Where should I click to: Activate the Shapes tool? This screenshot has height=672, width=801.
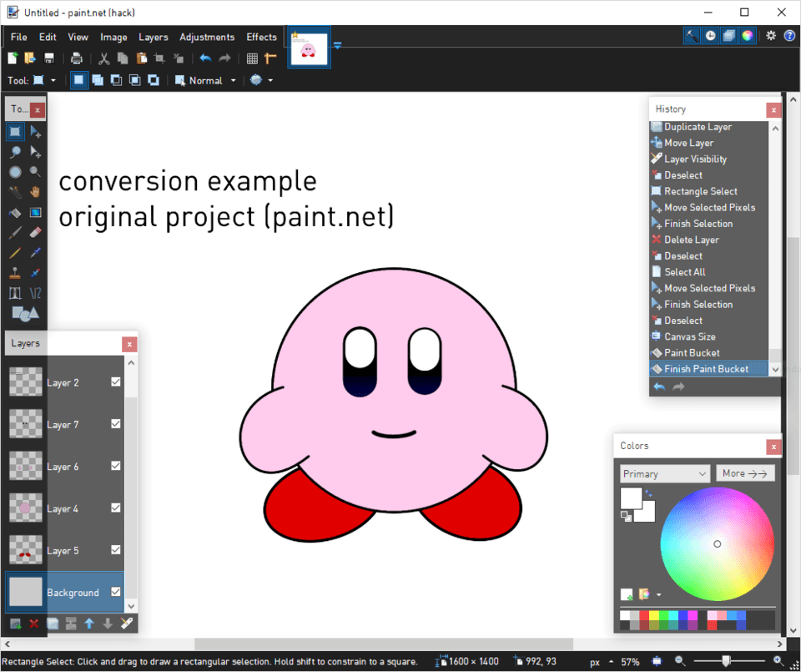(x=24, y=314)
